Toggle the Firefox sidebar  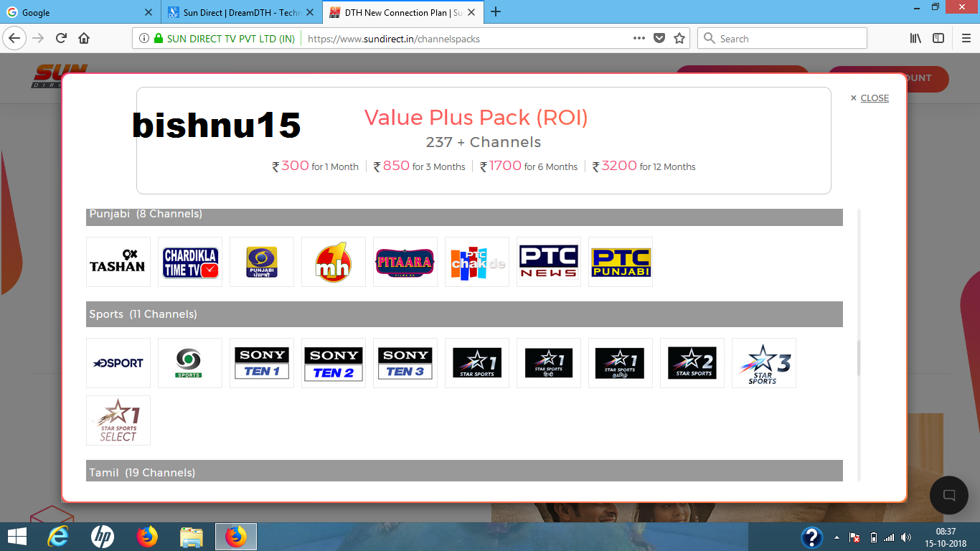pyautogui.click(x=938, y=39)
